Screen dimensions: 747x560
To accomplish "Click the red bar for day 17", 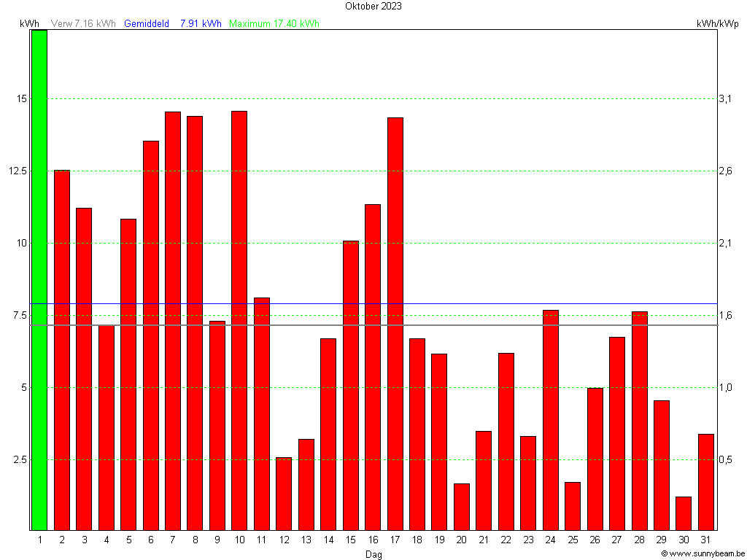I will click(395, 324).
